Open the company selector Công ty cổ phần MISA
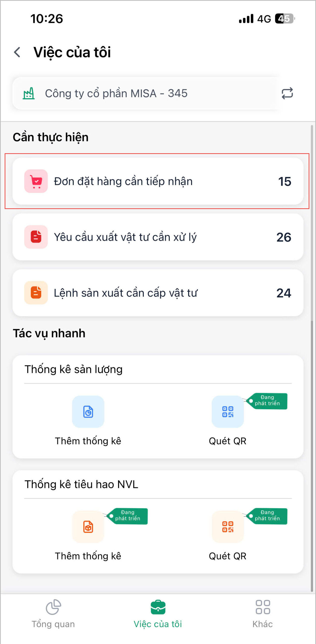Screen dimensions: 316x644 (x=146, y=93)
